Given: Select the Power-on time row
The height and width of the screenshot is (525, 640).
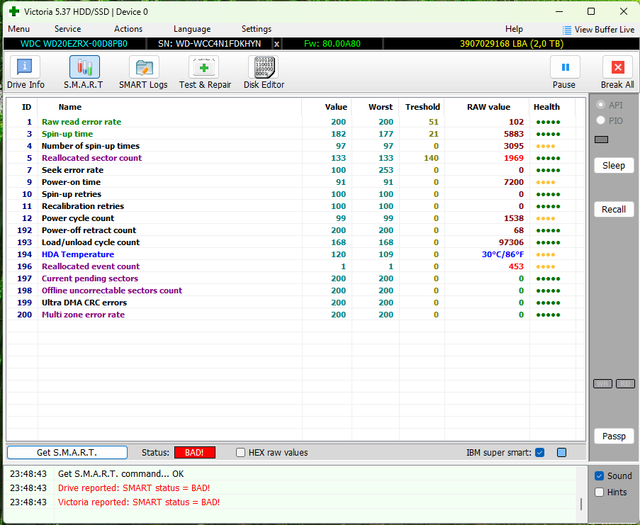Looking at the screenshot, I should click(296, 182).
